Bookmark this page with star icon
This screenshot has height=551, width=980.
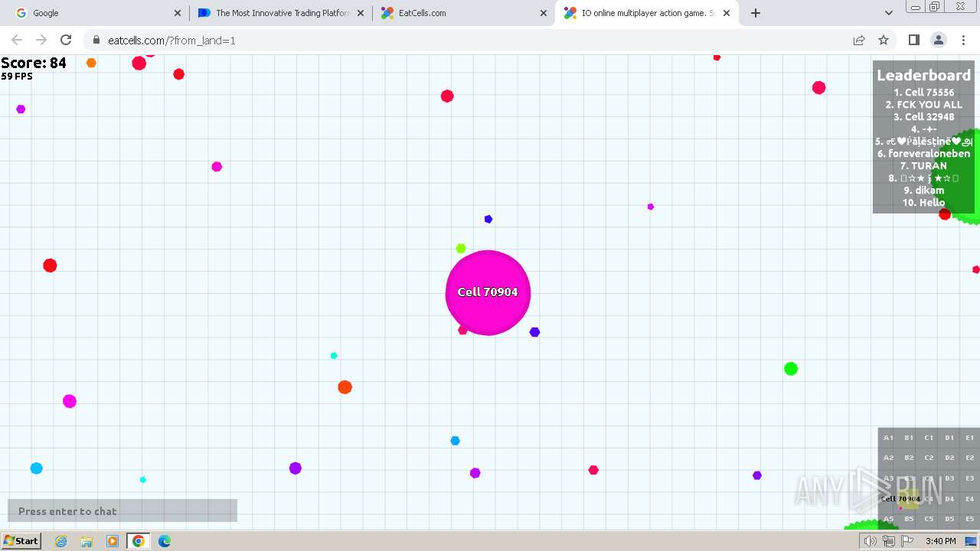tap(884, 40)
